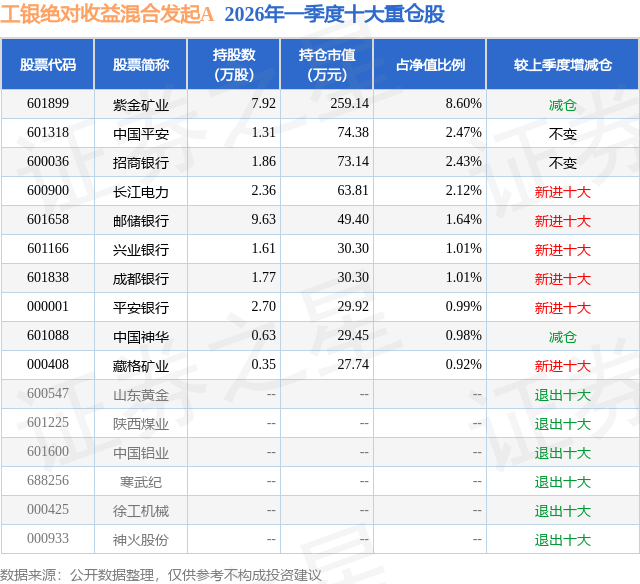
Task: Click 退出十大 in 徐工机械 row
Action: [x=563, y=511]
